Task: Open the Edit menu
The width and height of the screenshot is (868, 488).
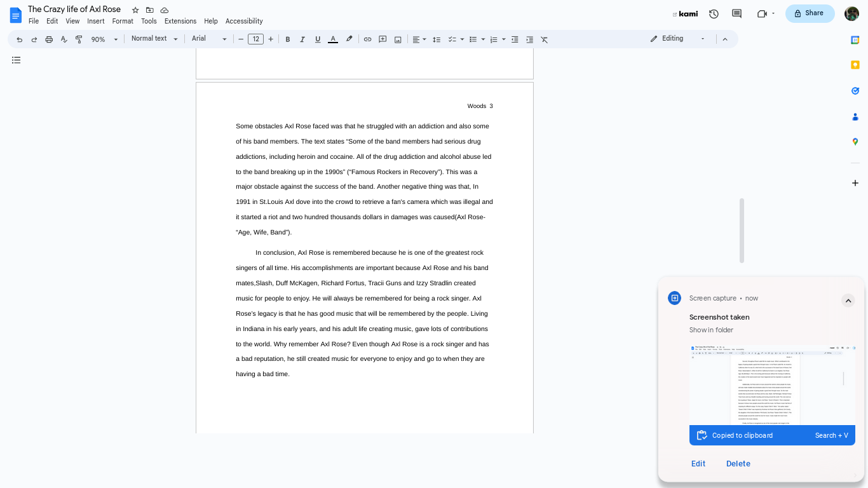Action: (52, 21)
